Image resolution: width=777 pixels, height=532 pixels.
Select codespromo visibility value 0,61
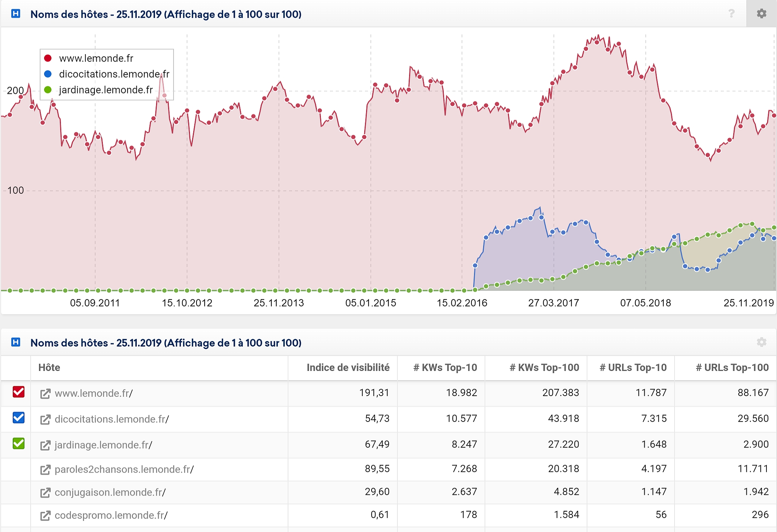point(380,515)
